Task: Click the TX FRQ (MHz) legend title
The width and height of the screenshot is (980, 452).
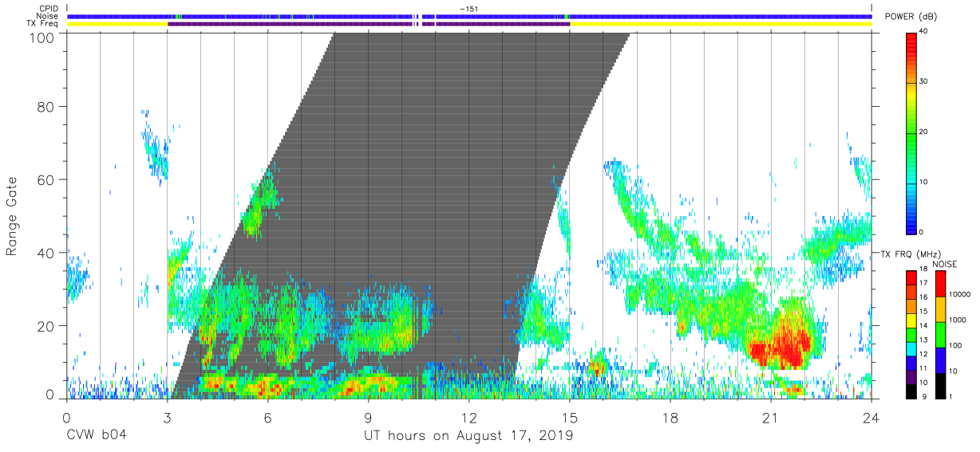Action: click(911, 254)
